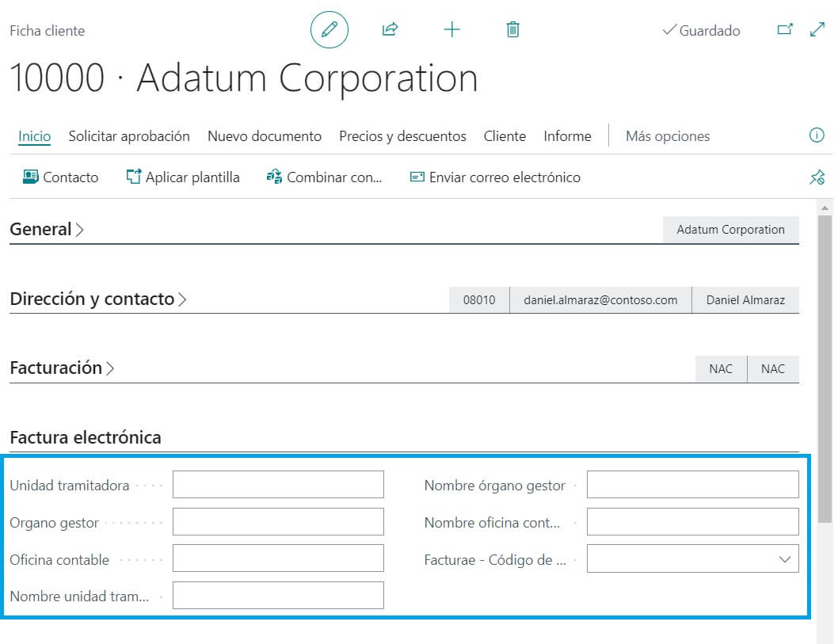Expand the Dirección y contacto section
The width and height of the screenshot is (838, 644).
[97, 299]
